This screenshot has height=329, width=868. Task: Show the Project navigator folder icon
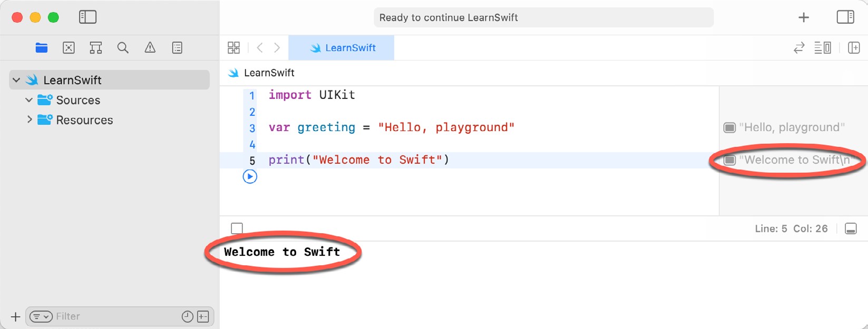point(42,48)
